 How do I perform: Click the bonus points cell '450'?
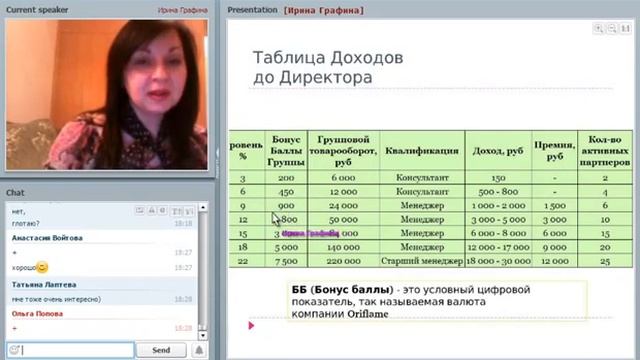[x=286, y=191]
